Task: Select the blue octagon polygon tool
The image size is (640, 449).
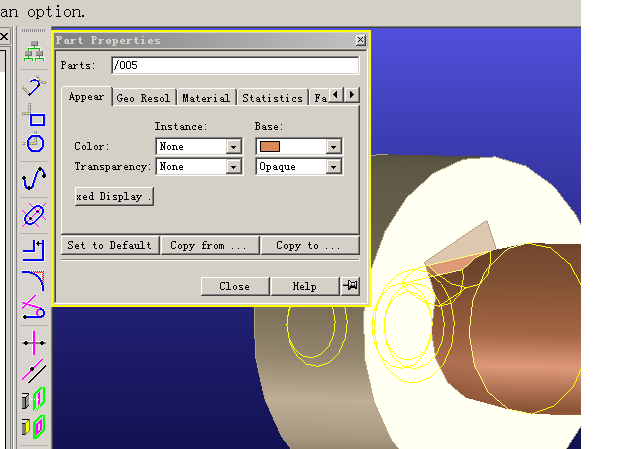Action: coord(34,142)
